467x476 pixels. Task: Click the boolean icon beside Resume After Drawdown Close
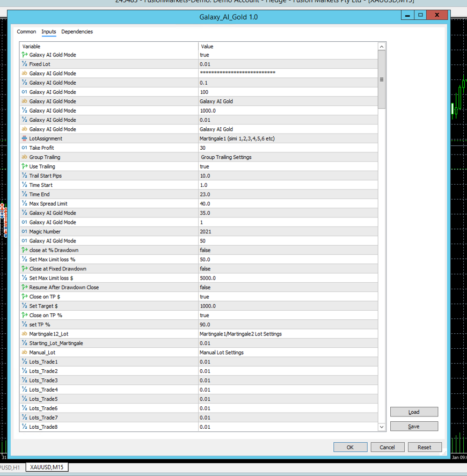pos(25,287)
